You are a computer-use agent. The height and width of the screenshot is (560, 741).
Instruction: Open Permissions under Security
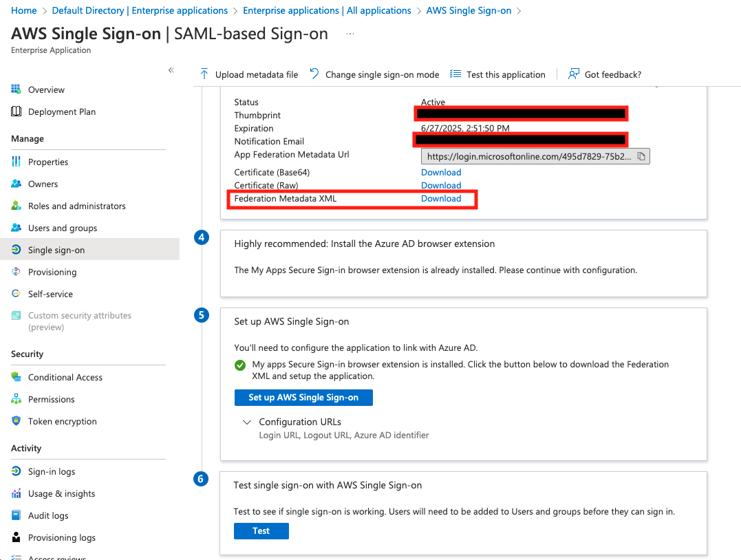click(x=51, y=399)
